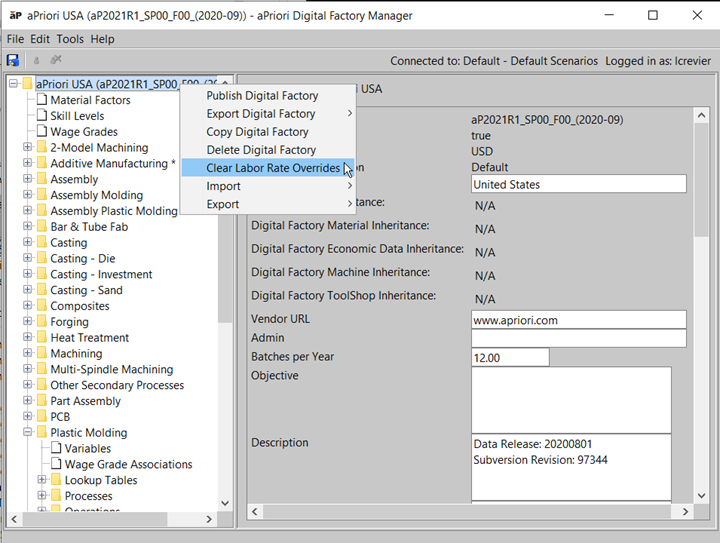Open the Export submenu in context menu
The width and height of the screenshot is (720, 543).
pos(268,204)
